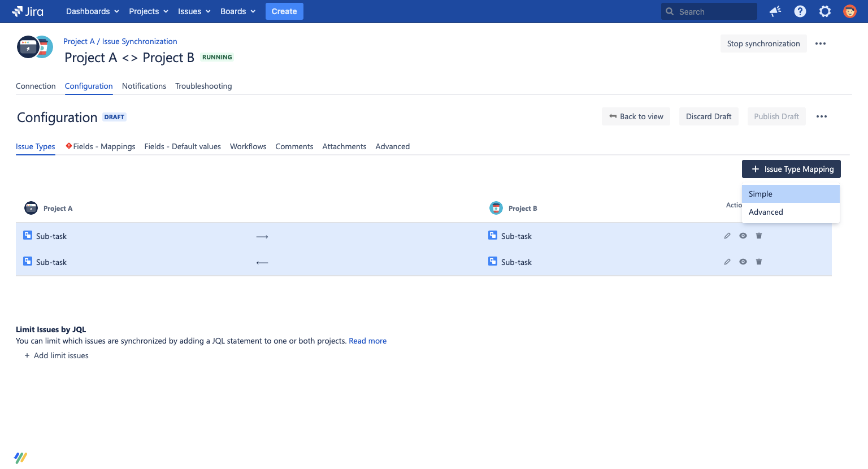
Task: Open the Notifications tab
Action: point(144,86)
